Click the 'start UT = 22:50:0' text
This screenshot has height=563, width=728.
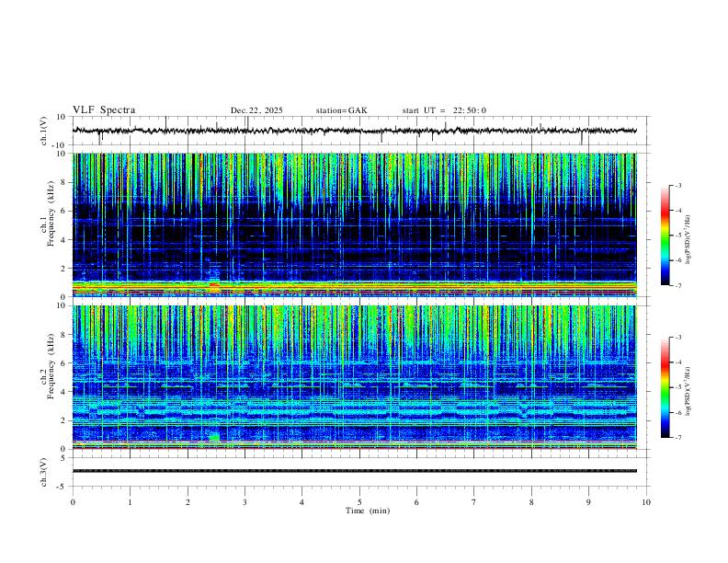tap(444, 110)
